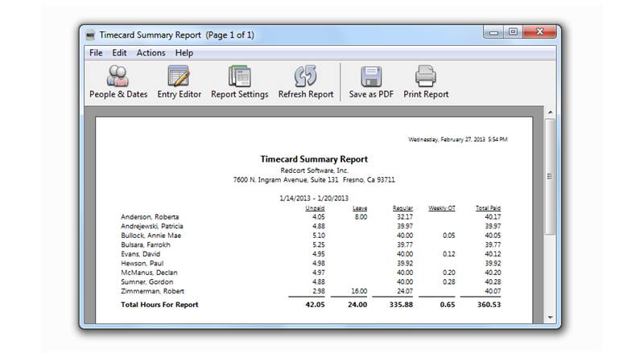This screenshot has height=357, width=644.
Task: Click the scrollbar up arrow
Action: [x=550, y=112]
